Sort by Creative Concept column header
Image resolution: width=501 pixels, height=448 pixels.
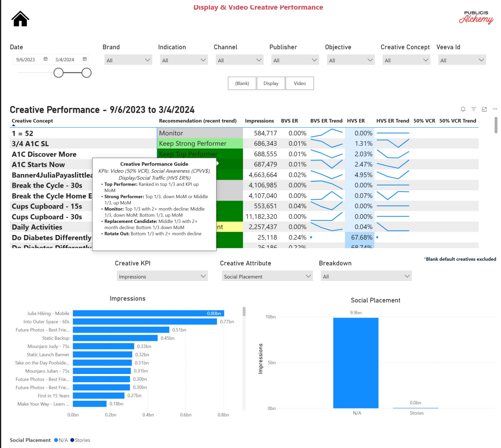[32, 121]
